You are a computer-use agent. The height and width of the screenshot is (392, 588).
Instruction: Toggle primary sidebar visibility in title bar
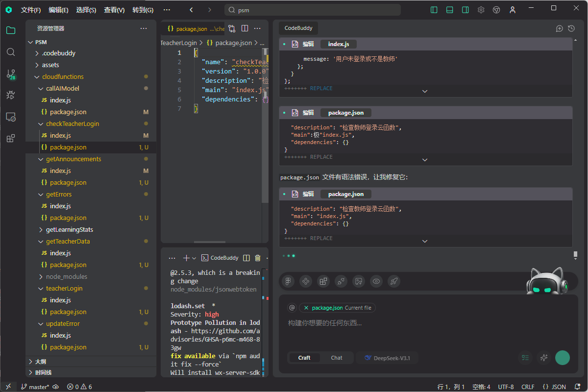434,9
